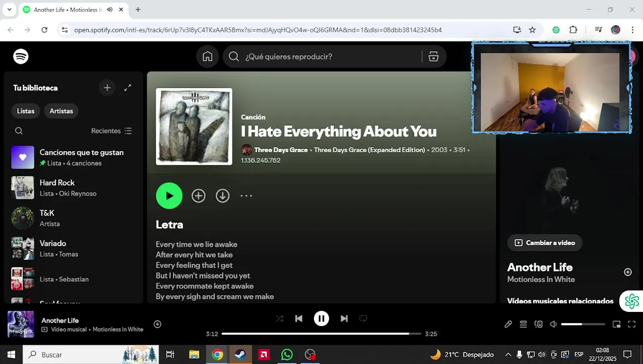643x364 pixels.
Task: Open the Hard Rock playlist
Action: [x=74, y=188]
